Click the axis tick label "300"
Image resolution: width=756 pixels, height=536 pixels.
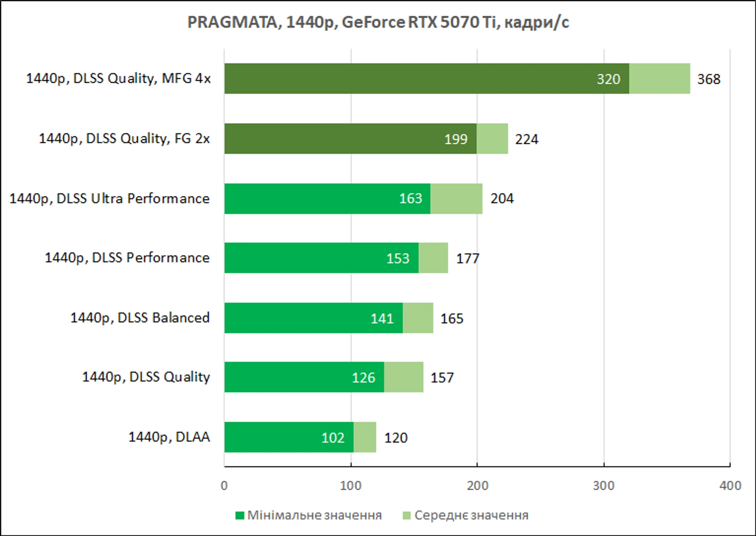[604, 486]
